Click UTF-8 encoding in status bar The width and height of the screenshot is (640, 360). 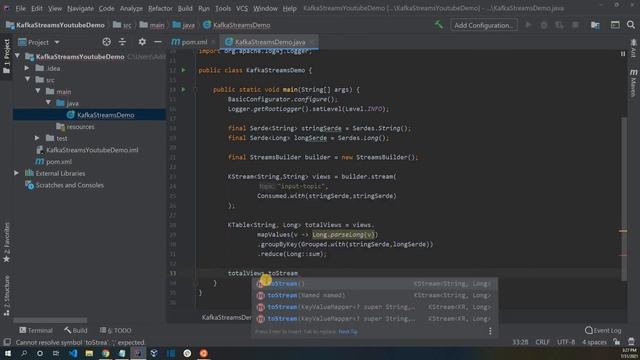[566, 342]
